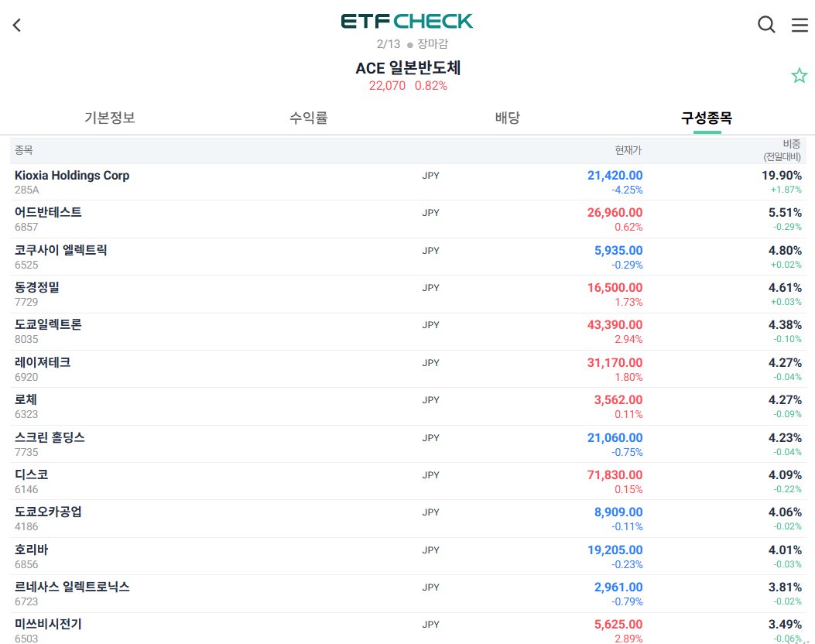
Task: Click price 21,060.00 of 스크린 홀딩스
Action: point(615,438)
